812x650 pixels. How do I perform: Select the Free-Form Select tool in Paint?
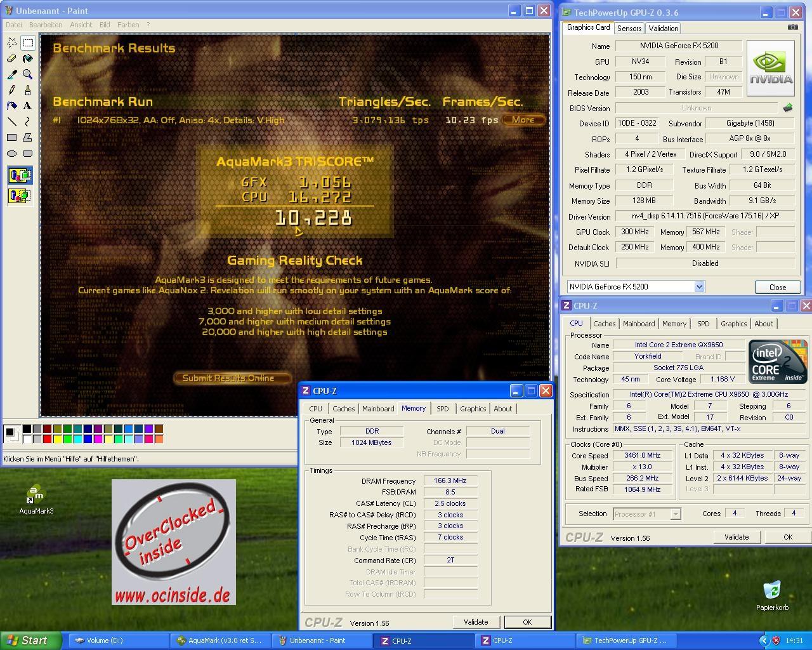(12, 43)
